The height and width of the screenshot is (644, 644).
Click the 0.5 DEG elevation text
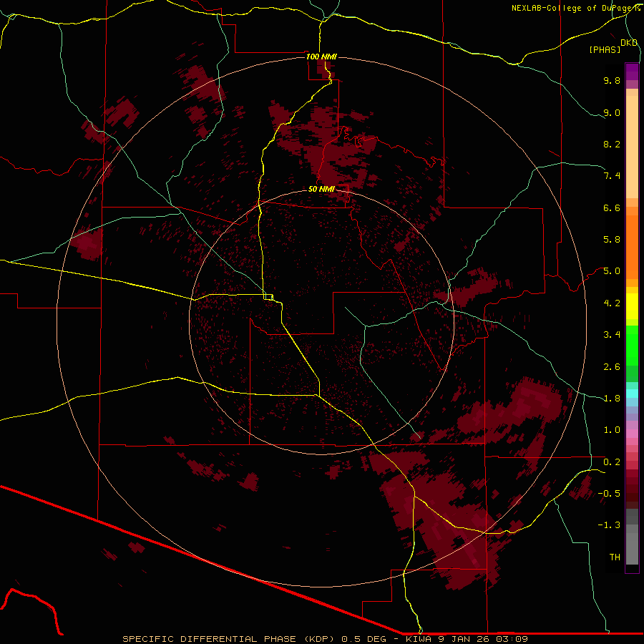(364, 639)
